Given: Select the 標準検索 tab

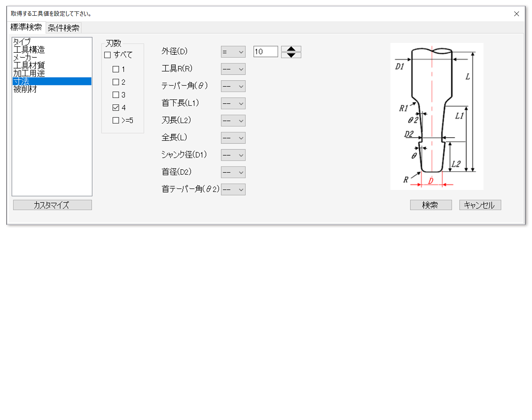Looking at the screenshot, I should click(x=26, y=27).
